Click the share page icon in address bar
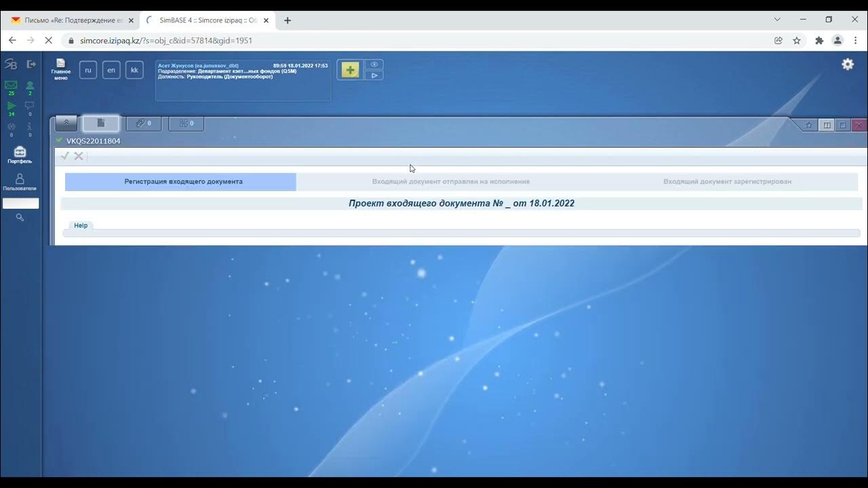 (x=778, y=41)
